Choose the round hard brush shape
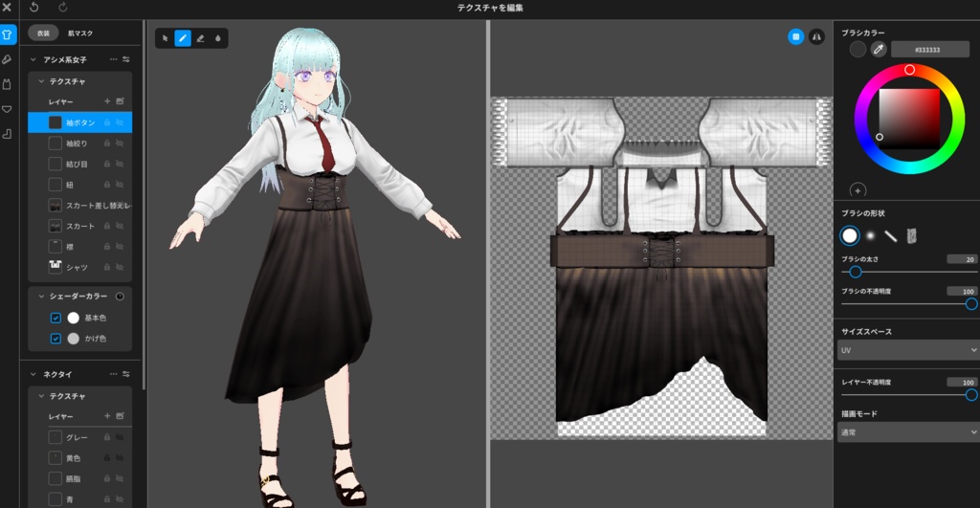980x508 pixels. click(850, 235)
